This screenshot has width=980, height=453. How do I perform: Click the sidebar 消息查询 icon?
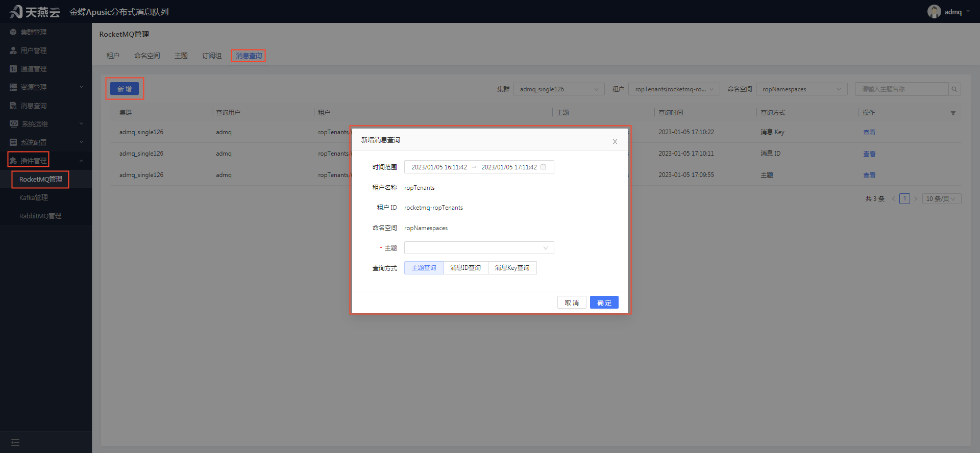[13, 106]
